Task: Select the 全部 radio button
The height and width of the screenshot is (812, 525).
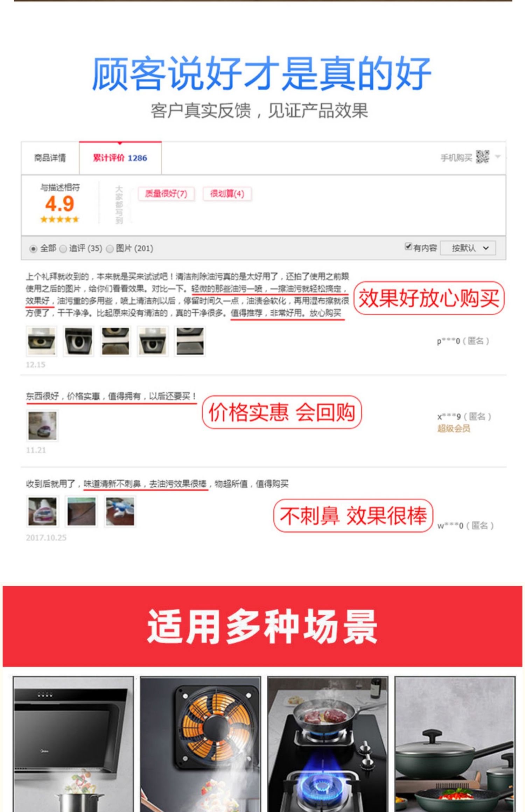Action: [33, 249]
